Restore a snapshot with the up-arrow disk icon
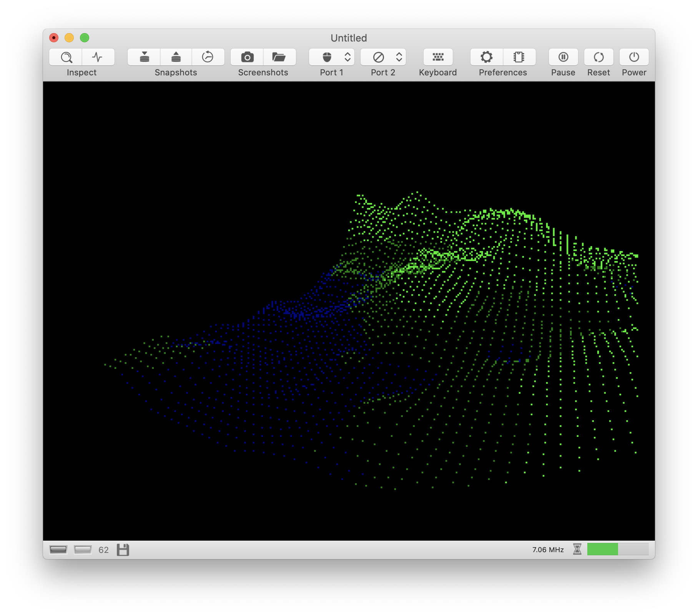This screenshot has width=698, height=616. 176,57
